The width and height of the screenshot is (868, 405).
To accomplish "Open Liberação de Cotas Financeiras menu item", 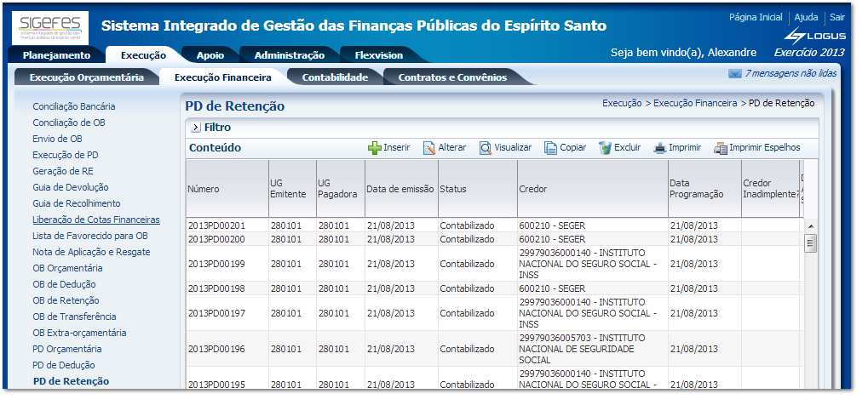I will point(96,220).
